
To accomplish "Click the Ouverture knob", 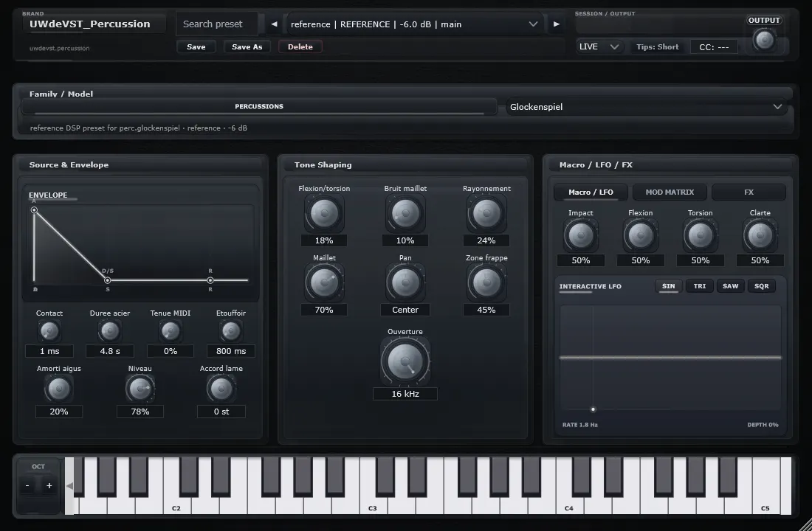I will 405,361.
